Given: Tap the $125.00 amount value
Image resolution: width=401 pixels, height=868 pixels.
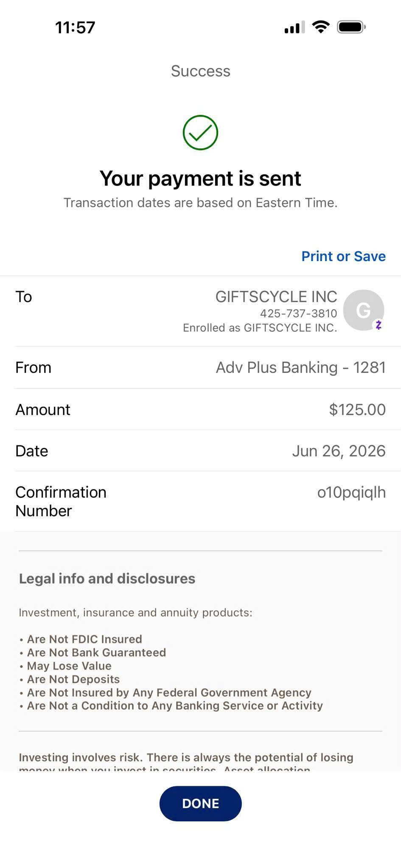Looking at the screenshot, I should (357, 409).
